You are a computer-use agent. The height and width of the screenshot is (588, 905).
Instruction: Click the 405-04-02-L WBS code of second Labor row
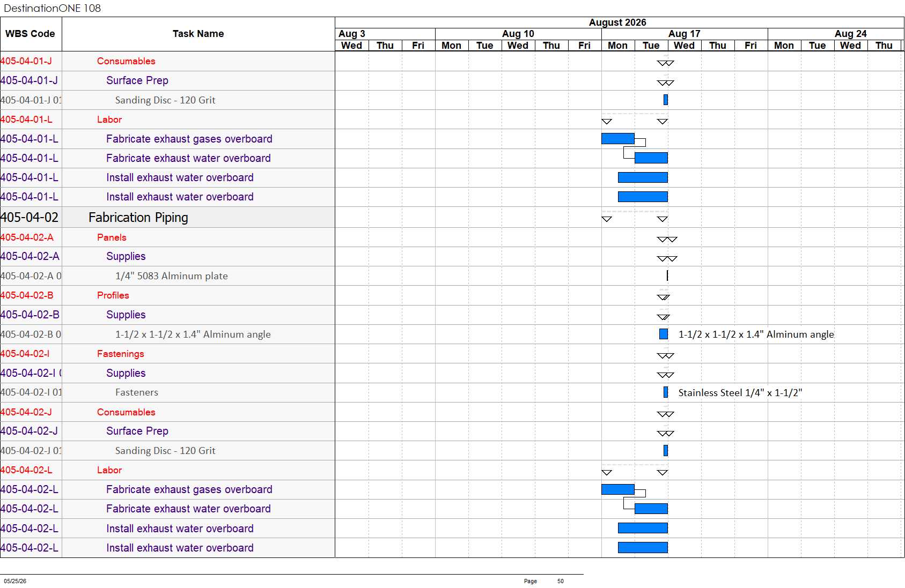26,470
